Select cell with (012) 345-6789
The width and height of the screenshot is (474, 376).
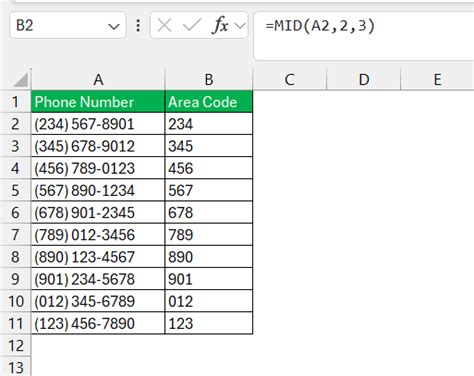click(98, 301)
